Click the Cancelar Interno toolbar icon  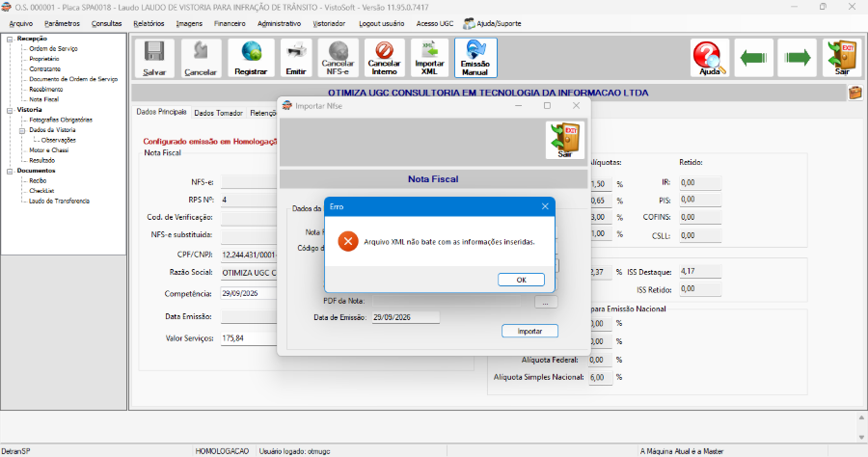(x=384, y=58)
